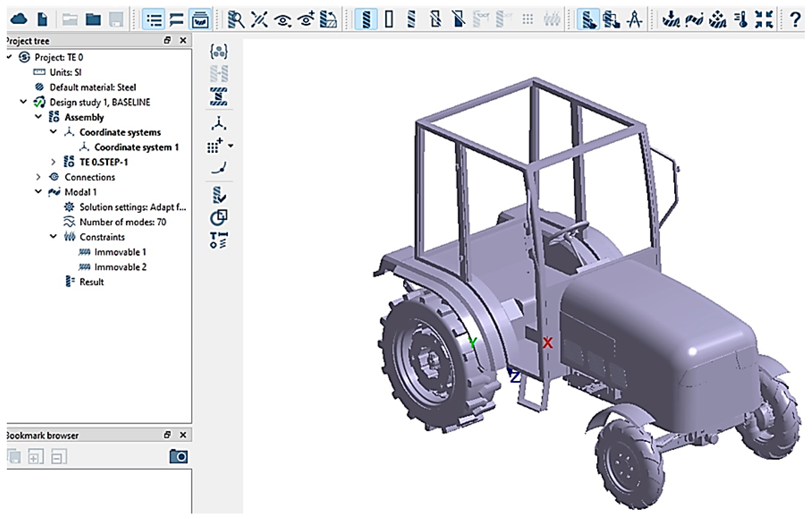This screenshot has width=812, height=519.
Task: Click the Measure compass tool icon
Action: click(634, 19)
